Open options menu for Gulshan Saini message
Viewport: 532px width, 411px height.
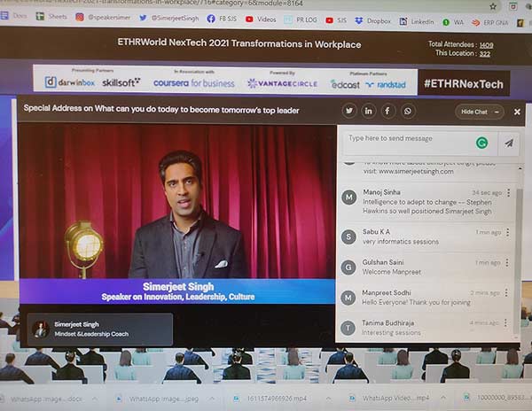point(507,262)
